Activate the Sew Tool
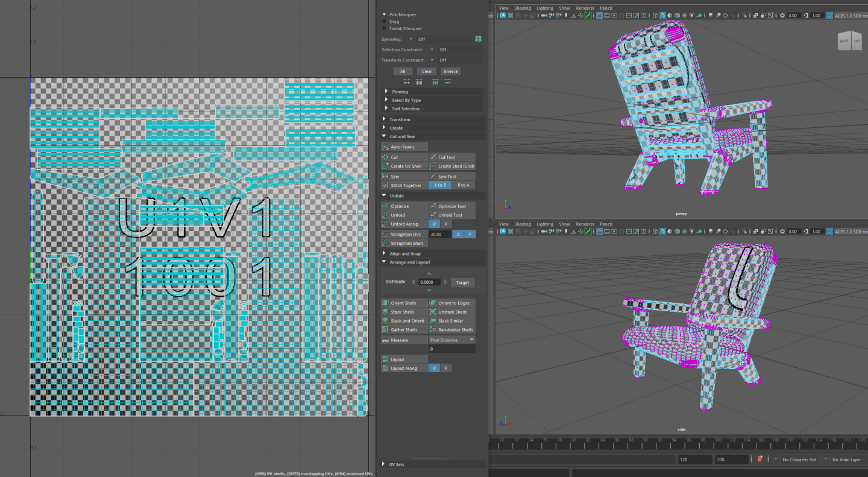The image size is (868, 477). click(451, 177)
